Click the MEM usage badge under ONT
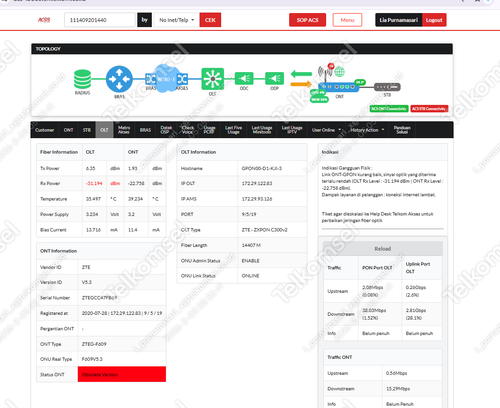500x408 pixels. click(x=319, y=99)
